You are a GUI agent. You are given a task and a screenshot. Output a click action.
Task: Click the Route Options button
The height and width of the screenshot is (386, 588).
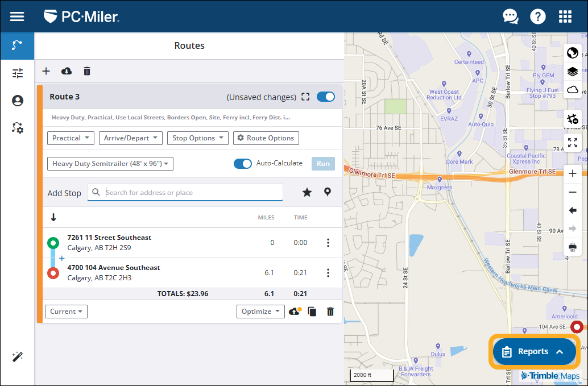[266, 138]
